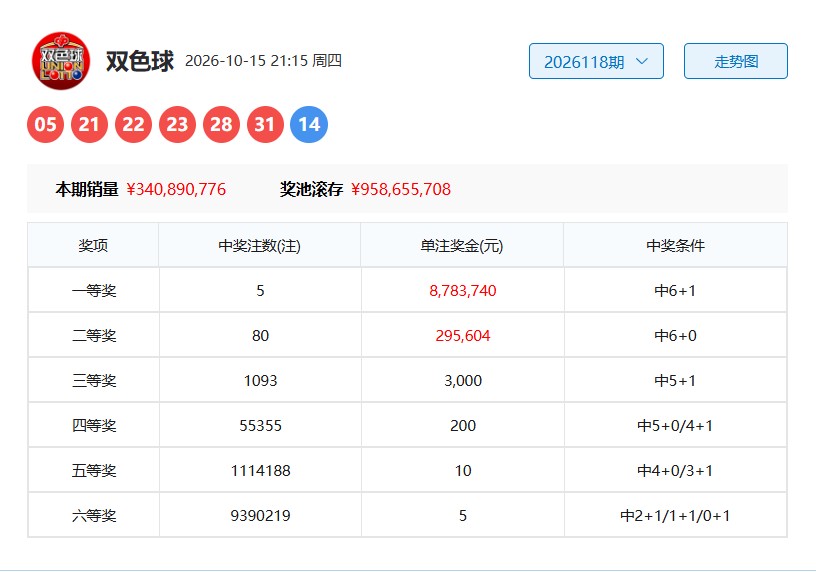Click the 二等奖 prize amount 295,604
The width and height of the screenshot is (816, 573).
pyautogui.click(x=463, y=336)
